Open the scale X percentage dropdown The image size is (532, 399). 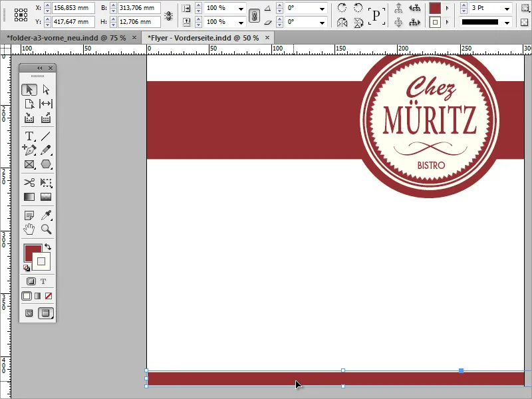241,9
